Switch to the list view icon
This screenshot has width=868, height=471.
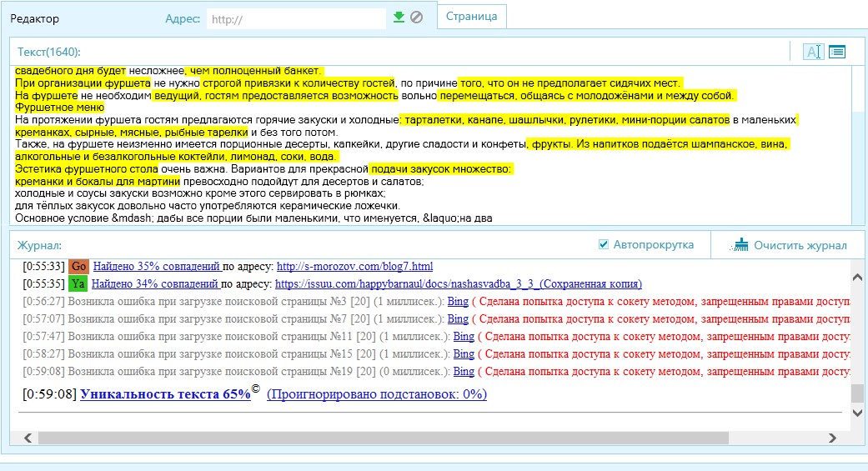(837, 52)
